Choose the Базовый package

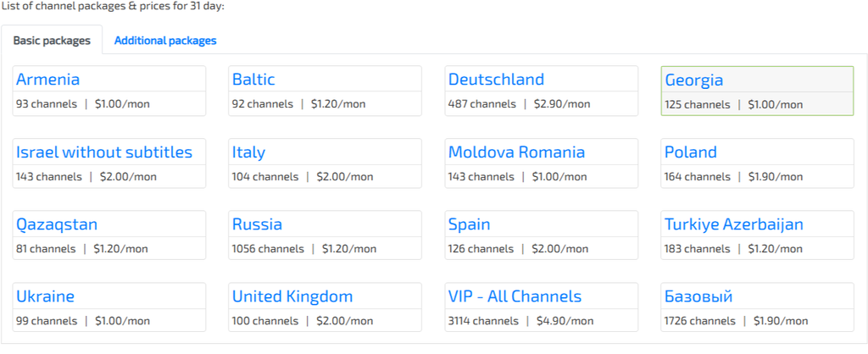point(698,296)
